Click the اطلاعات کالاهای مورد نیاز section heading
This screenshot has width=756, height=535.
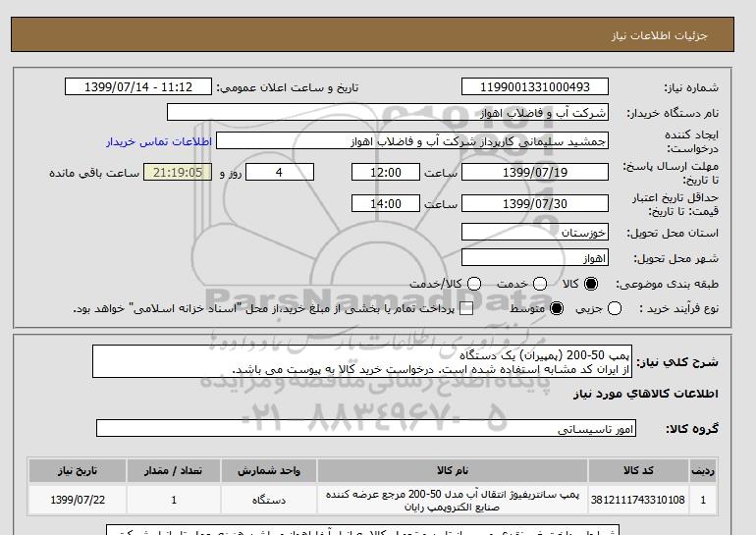(x=646, y=394)
